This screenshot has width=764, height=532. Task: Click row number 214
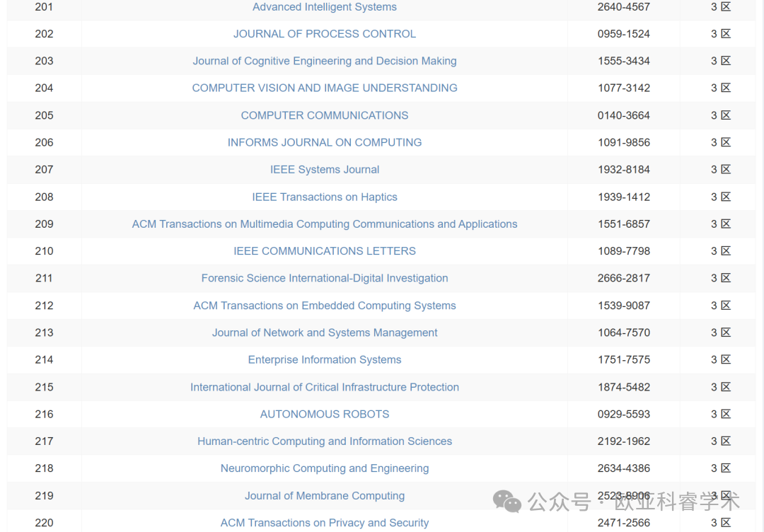pyautogui.click(x=44, y=359)
